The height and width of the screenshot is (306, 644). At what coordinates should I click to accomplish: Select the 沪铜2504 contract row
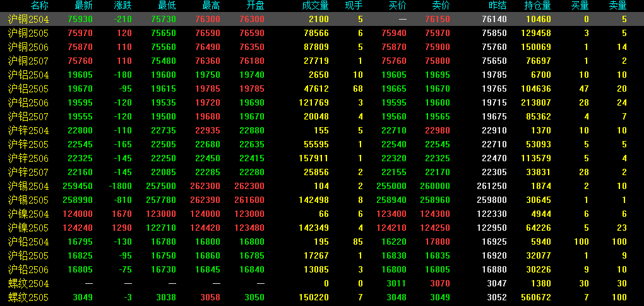coord(322,19)
